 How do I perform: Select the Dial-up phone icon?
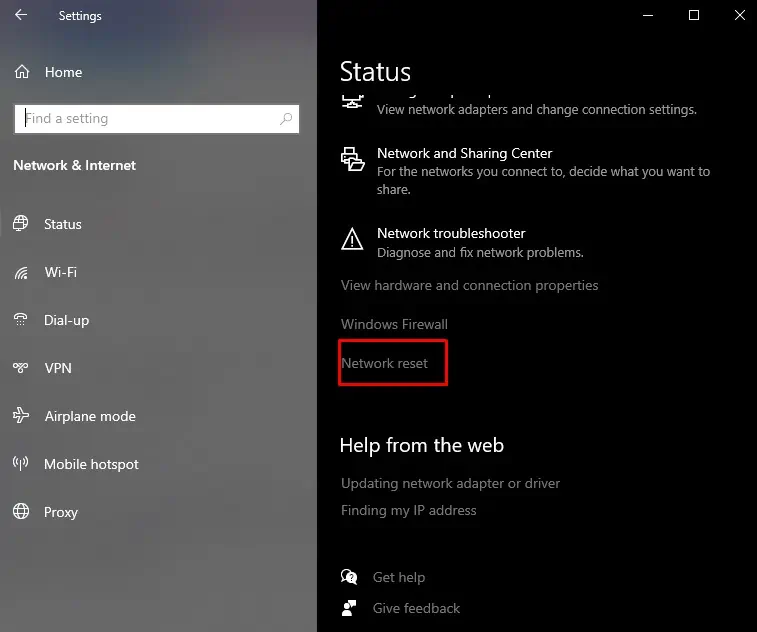coord(21,320)
